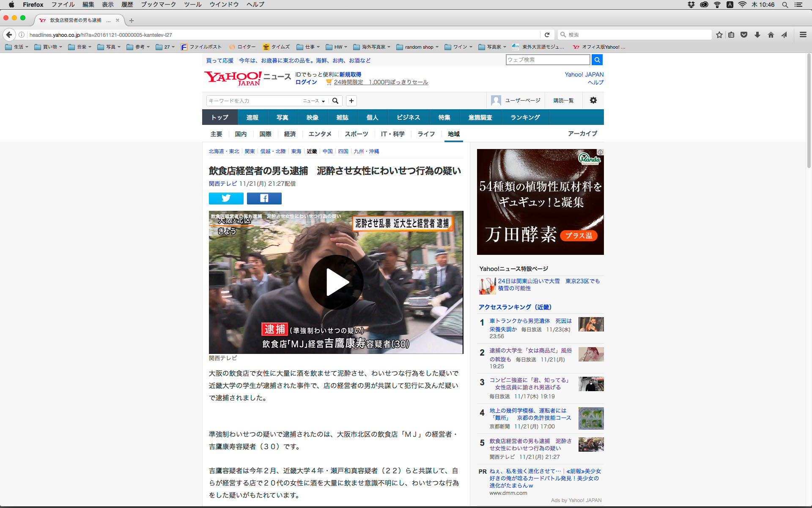Open the Firefox hamburger menu
The image size is (812, 508).
pyautogui.click(x=803, y=35)
